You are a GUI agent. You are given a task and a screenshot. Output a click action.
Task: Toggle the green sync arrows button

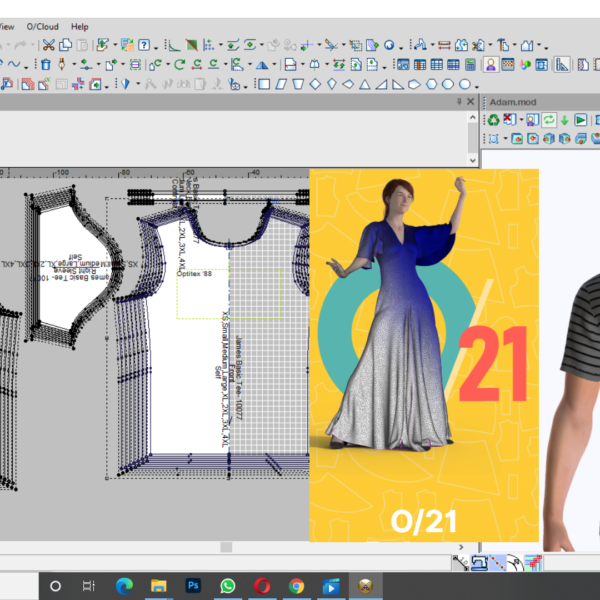click(x=549, y=120)
